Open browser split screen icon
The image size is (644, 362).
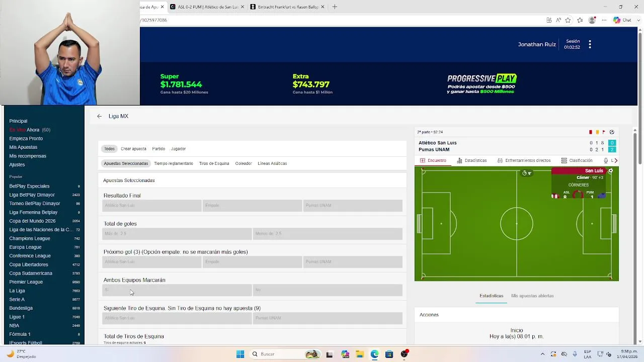(x=549, y=20)
